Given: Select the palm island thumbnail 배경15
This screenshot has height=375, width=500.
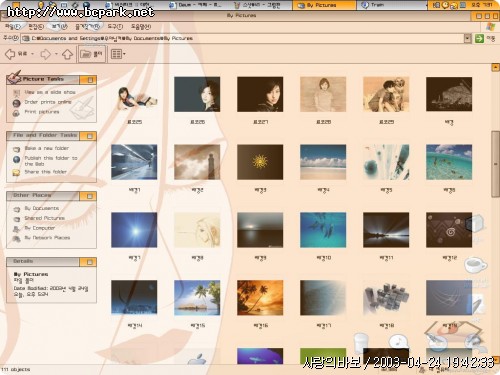Looking at the screenshot, I should (197, 298).
